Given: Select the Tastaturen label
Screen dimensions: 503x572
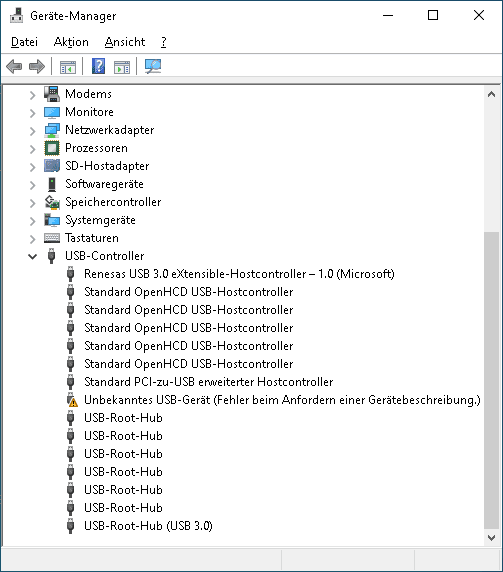Looking at the screenshot, I should point(92,238).
